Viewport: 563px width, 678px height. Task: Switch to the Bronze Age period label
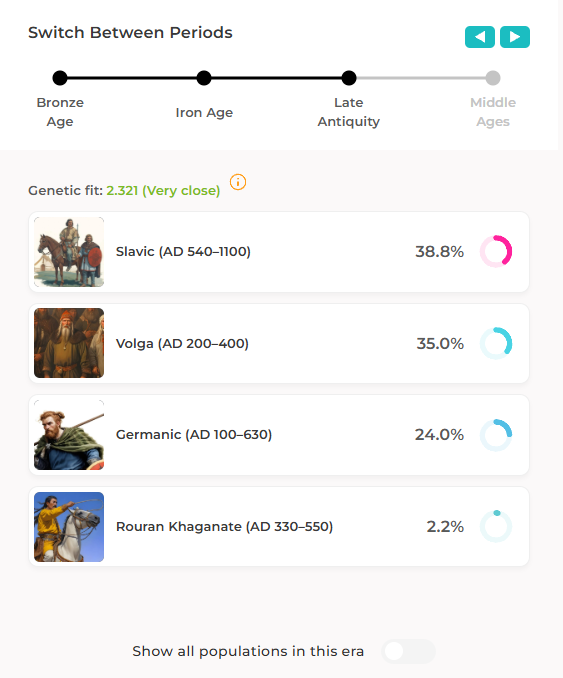point(60,112)
